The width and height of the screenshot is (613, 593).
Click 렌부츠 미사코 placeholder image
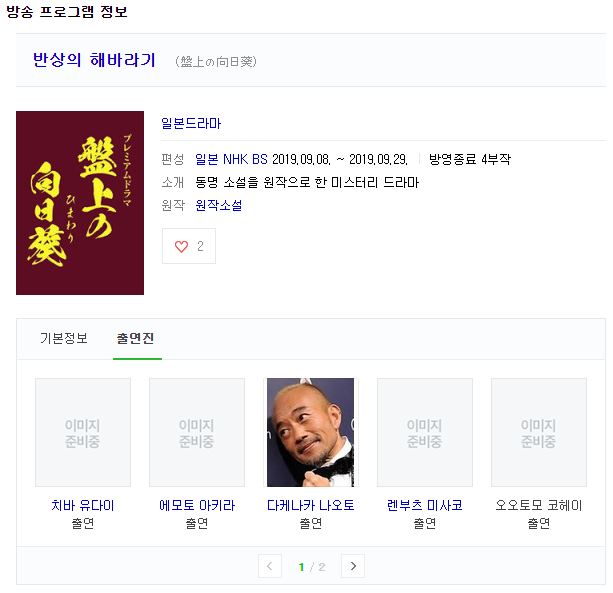(425, 432)
